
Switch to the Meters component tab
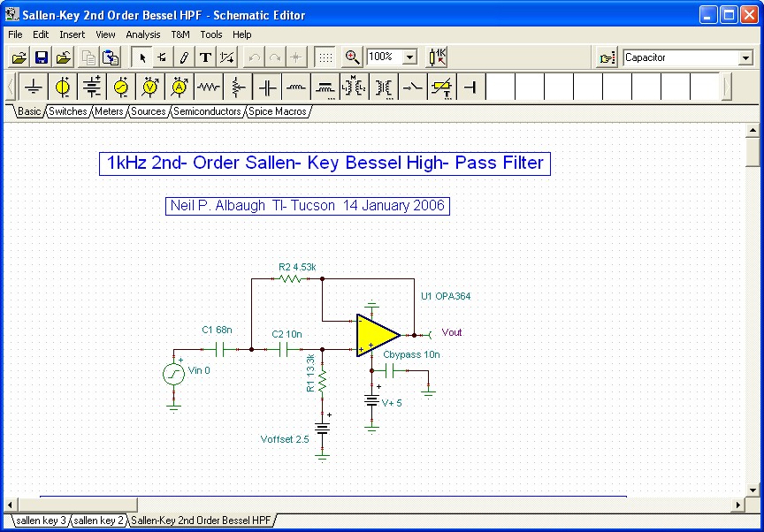tap(109, 111)
